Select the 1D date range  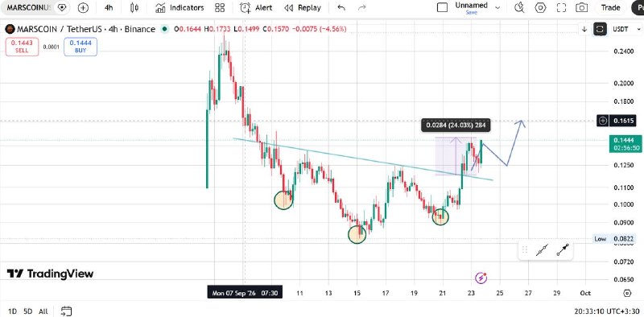pyautogui.click(x=12, y=311)
